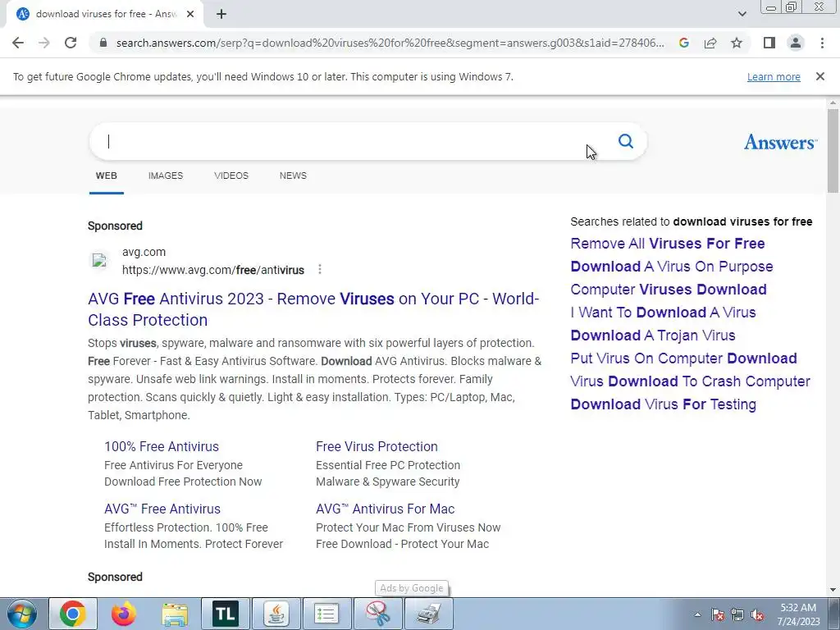Click the muted volume tray icon
This screenshot has height=630, width=840.
(757, 614)
